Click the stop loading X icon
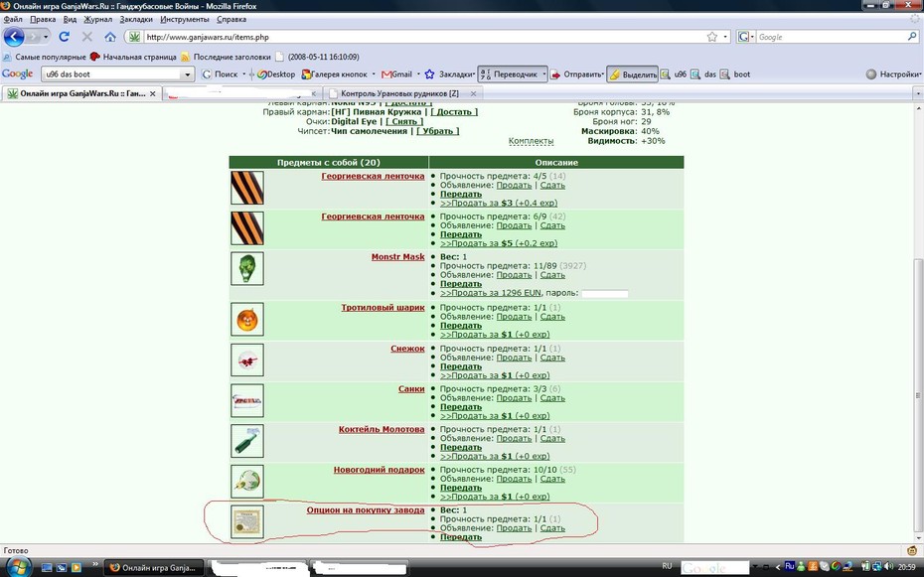 pyautogui.click(x=87, y=37)
